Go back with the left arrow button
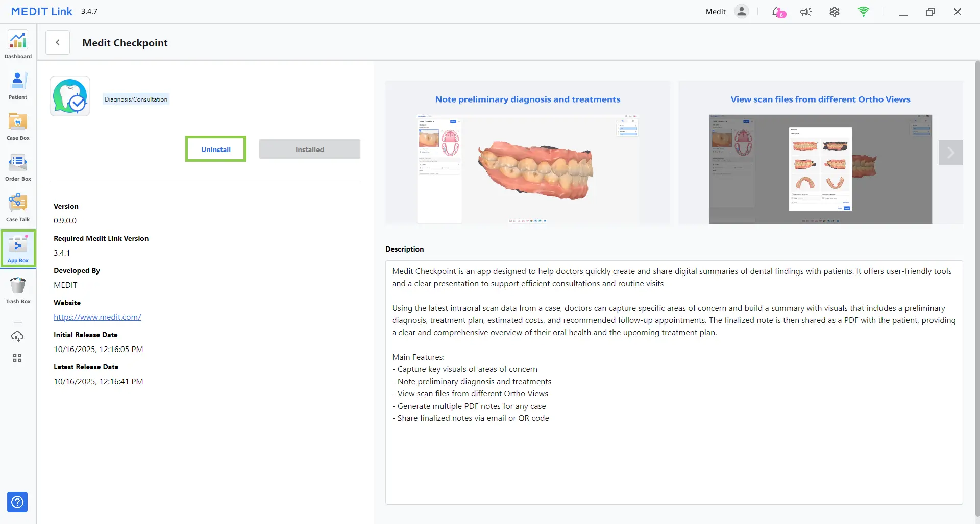Viewport: 980px width, 524px height. pos(58,42)
